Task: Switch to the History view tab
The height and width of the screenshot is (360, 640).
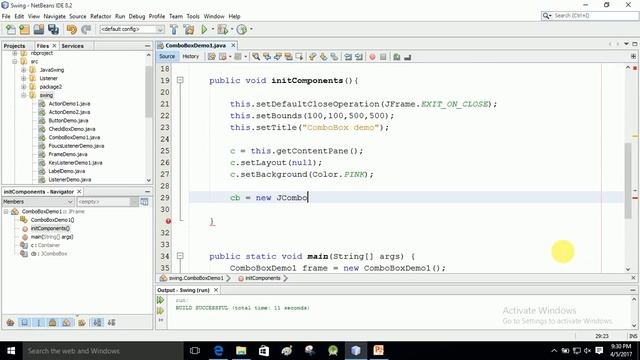Action: [190, 56]
